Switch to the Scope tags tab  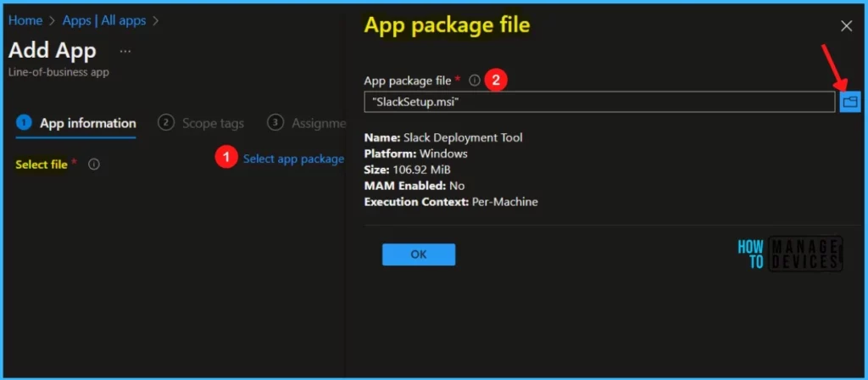[x=201, y=123]
